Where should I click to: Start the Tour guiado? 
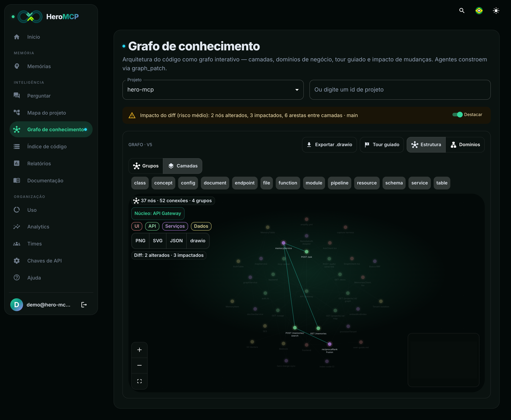(x=382, y=145)
